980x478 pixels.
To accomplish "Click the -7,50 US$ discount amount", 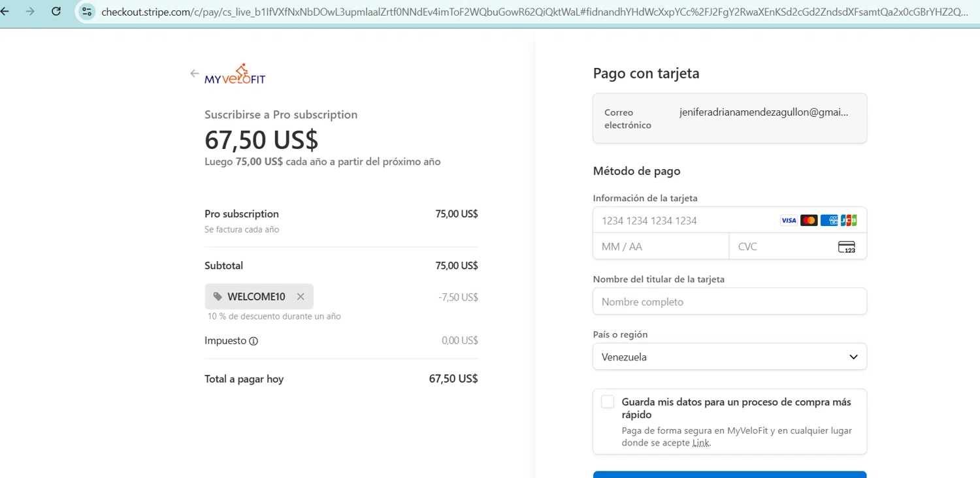I will 458,297.
